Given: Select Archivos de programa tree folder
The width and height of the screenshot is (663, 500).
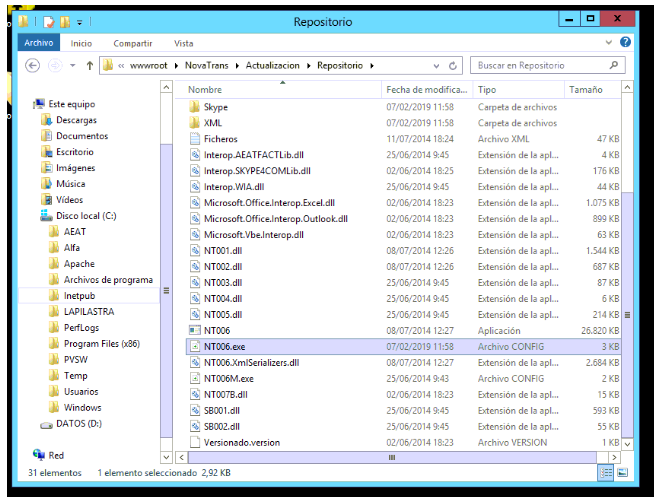Looking at the screenshot, I should [108, 280].
